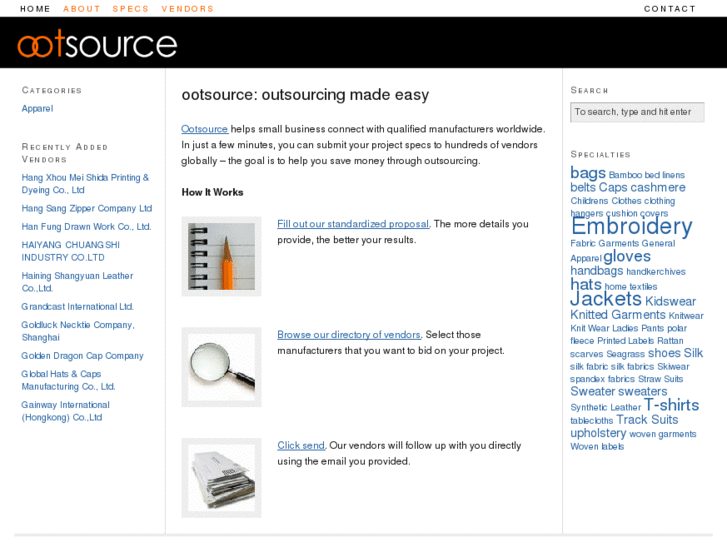The height and width of the screenshot is (545, 727).
Task: Open Haining Shangyuan Leather Co. link
Action: (x=77, y=282)
